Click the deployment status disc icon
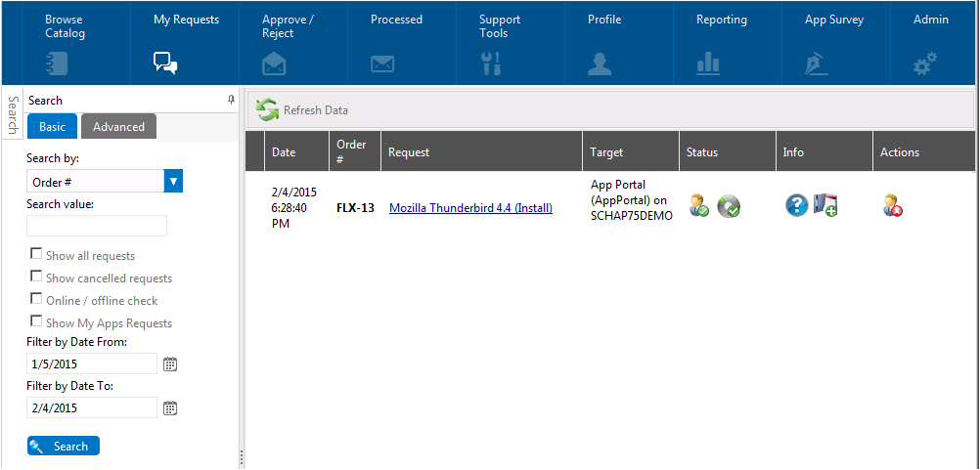Screen dimensions: 980x470 pyautogui.click(x=728, y=206)
